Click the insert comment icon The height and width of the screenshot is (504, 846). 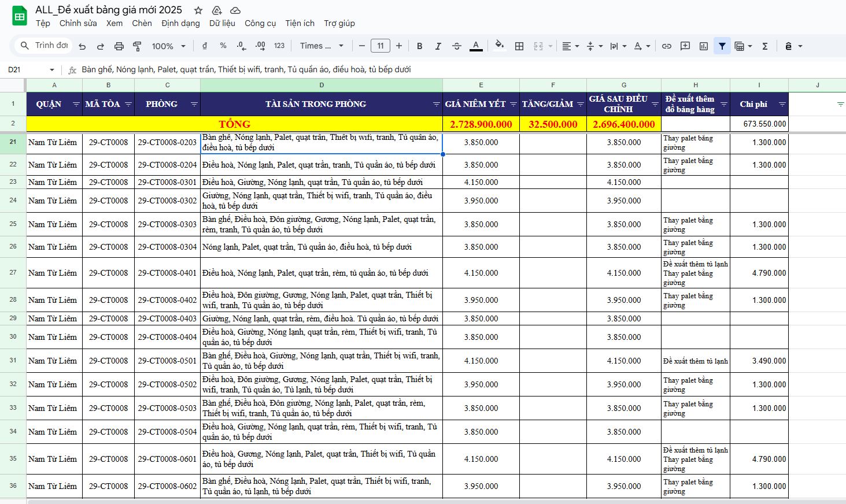pyautogui.click(x=685, y=46)
